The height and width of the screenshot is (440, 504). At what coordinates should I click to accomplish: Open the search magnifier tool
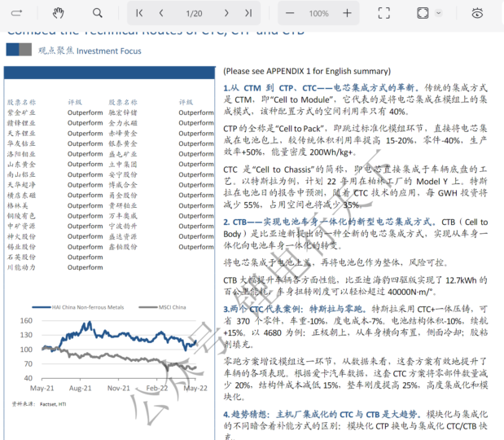[98, 13]
